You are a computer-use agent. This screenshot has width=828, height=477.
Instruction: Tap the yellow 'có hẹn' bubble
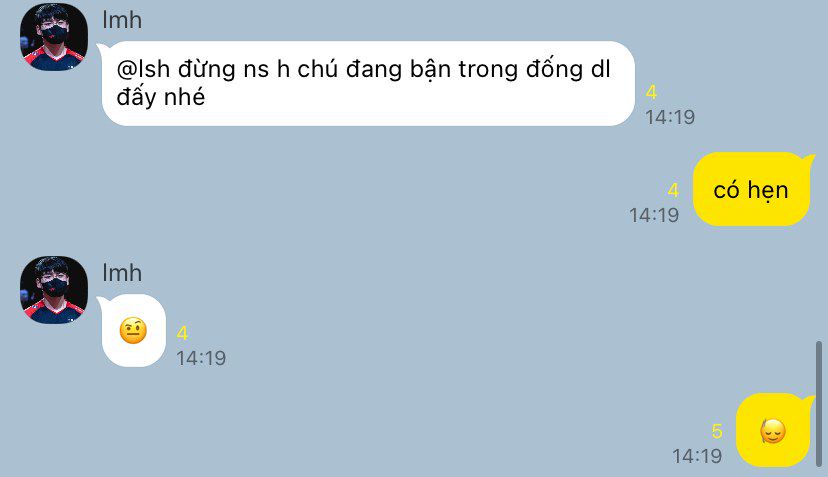coord(751,189)
